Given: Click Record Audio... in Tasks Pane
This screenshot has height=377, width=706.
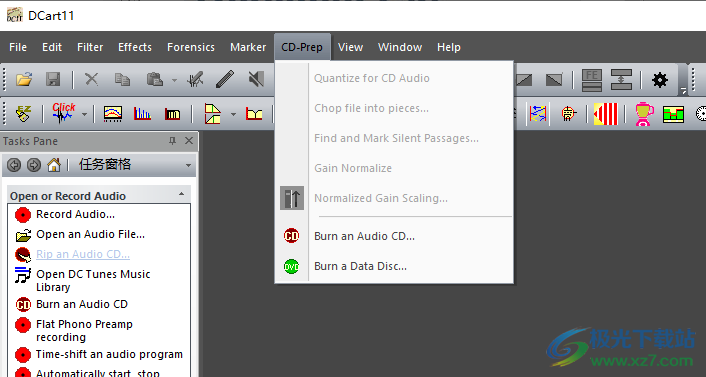Looking at the screenshot, I should (x=75, y=214).
